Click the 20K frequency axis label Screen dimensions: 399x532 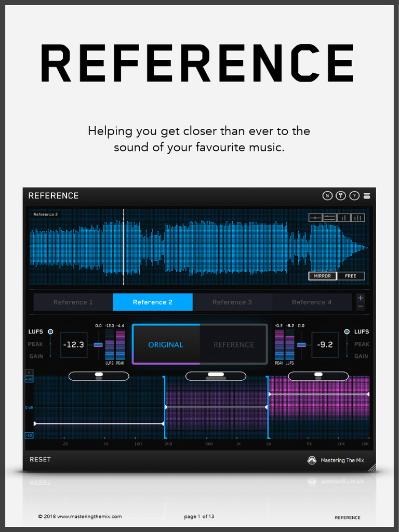pos(365,444)
